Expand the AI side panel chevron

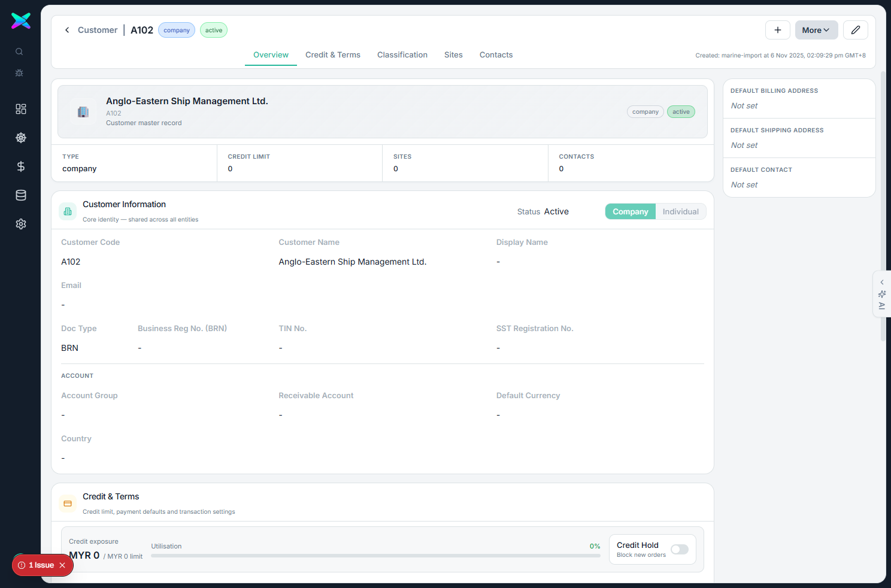pyautogui.click(x=882, y=282)
